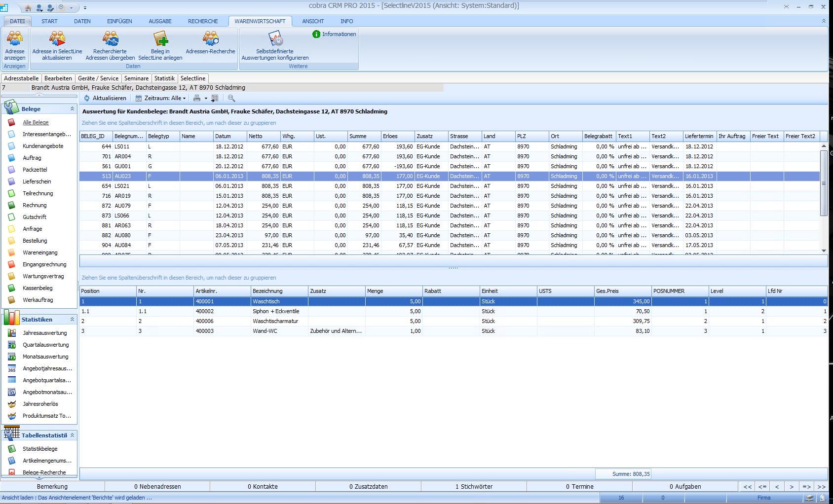Select Gutschrift in the Belege list
The height and width of the screenshot is (504, 833).
[35, 217]
